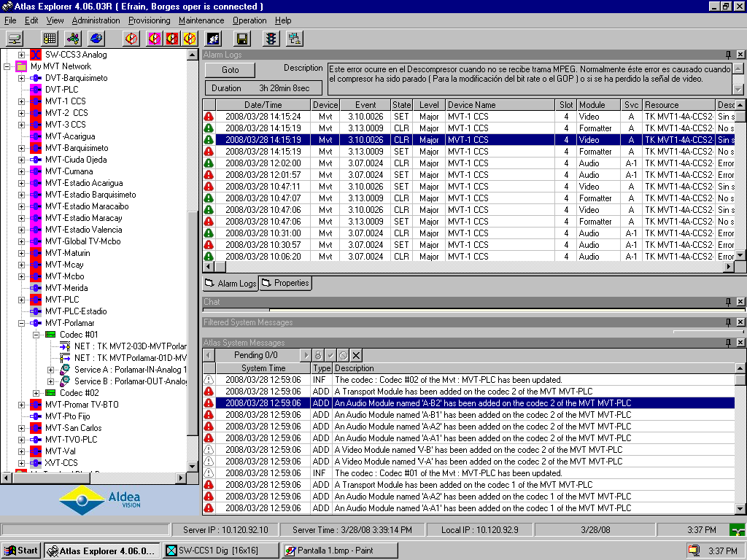Viewport: 747px width, 560px height.
Task: Click the server connection toolbar icon
Action: (x=15, y=39)
